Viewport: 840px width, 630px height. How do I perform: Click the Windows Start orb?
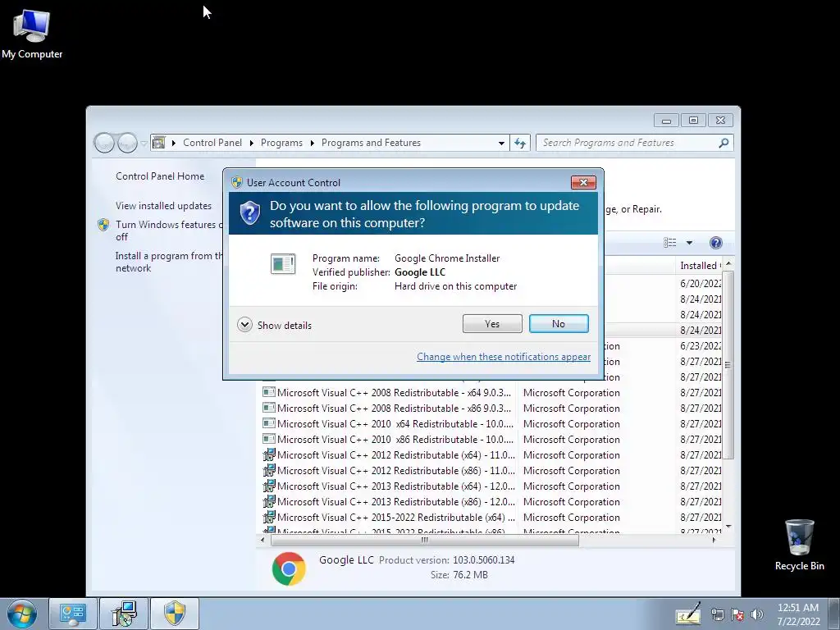click(21, 614)
